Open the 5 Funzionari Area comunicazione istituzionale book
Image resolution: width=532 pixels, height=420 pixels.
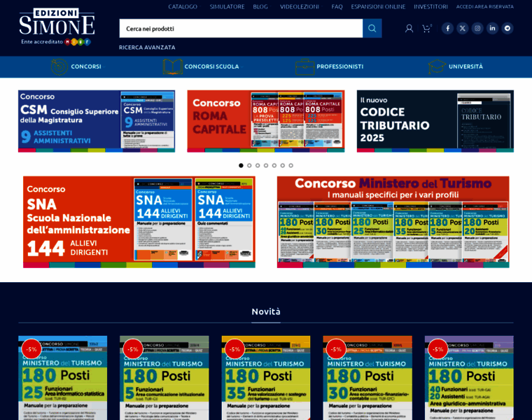[164, 378]
